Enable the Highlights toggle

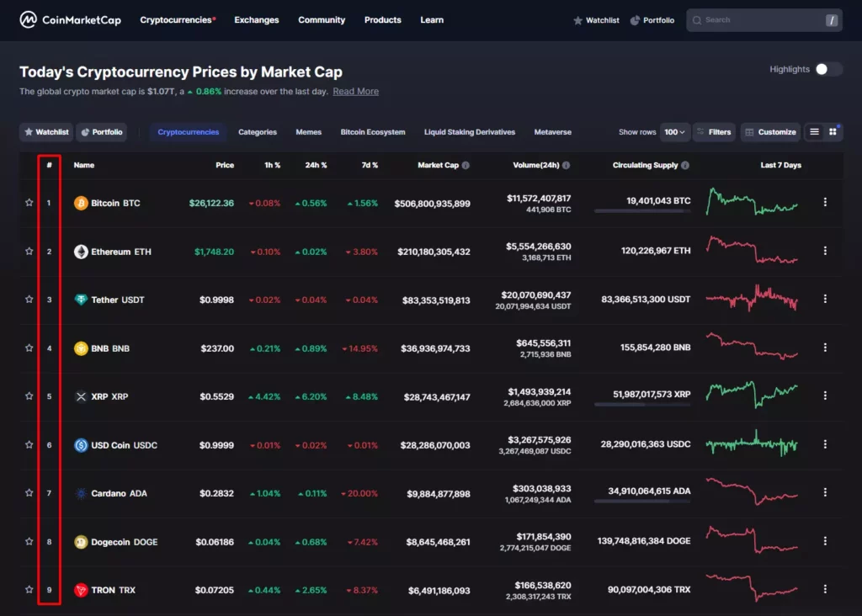(x=823, y=70)
